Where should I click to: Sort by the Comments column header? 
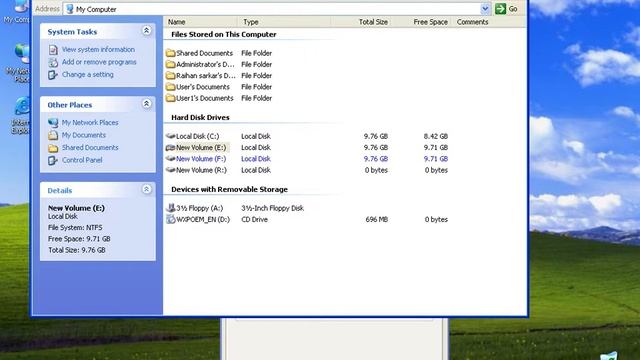(472, 22)
